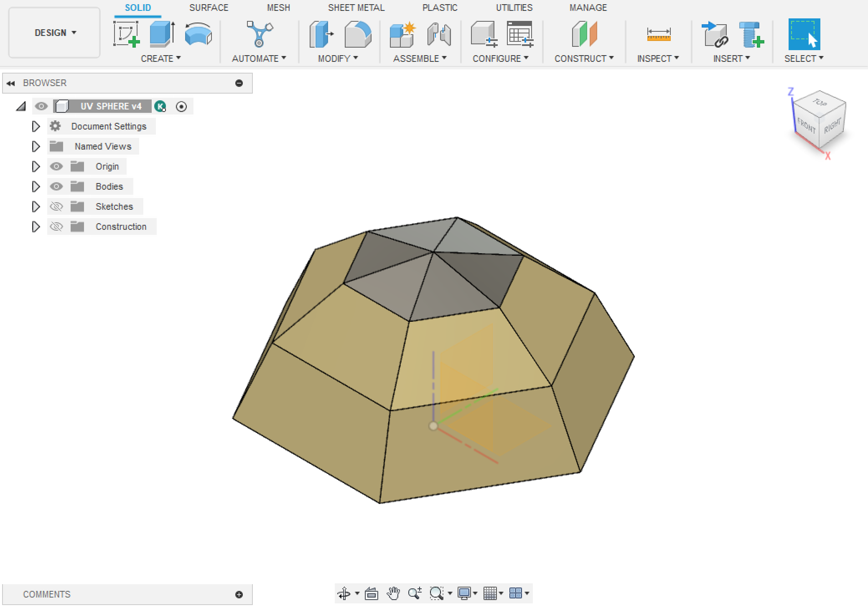Click the Joint tool icon
The height and width of the screenshot is (608, 868).
point(439,34)
